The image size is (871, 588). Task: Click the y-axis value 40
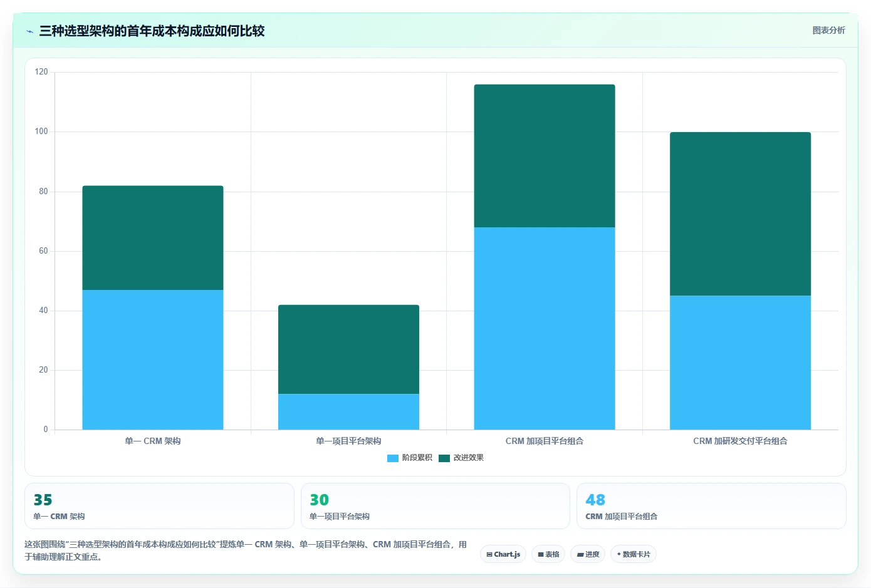pos(43,311)
